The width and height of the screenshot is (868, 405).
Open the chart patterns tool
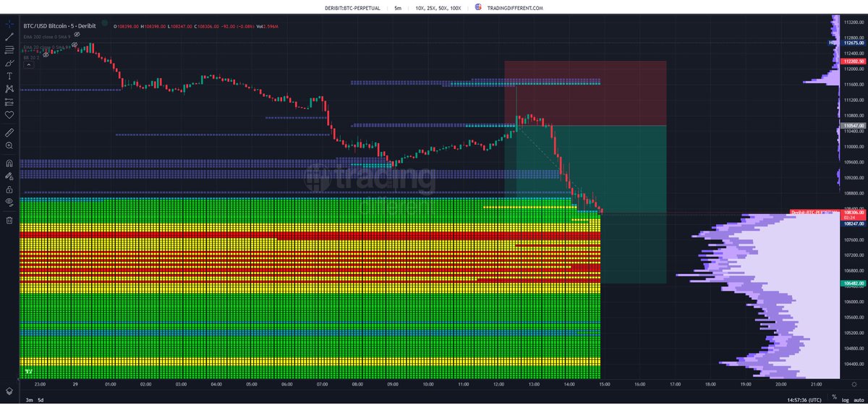[x=9, y=88]
